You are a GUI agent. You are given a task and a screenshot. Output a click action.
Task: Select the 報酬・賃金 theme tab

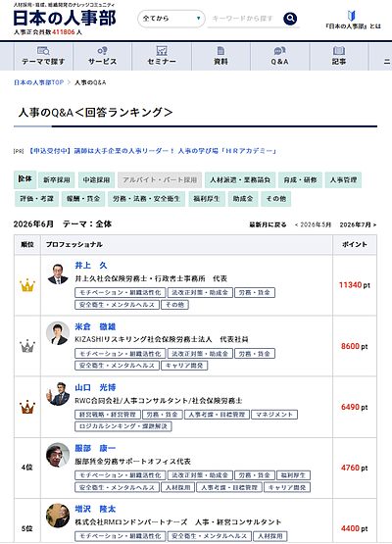[x=83, y=198]
